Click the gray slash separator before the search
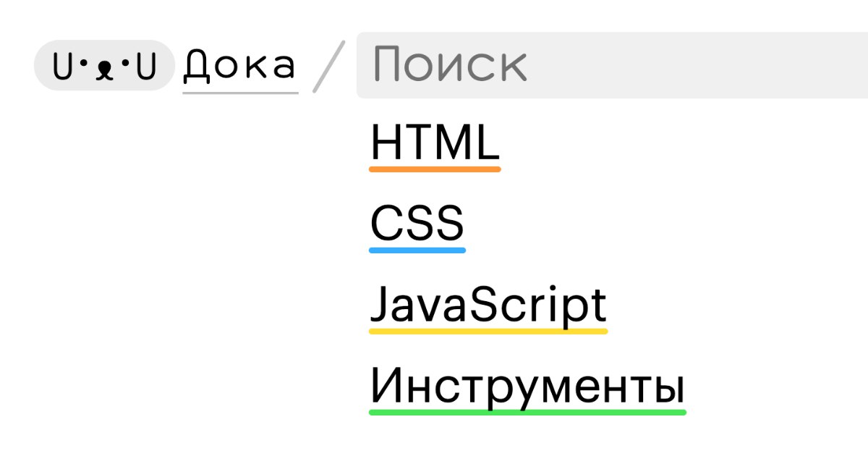This screenshot has height=456, width=868. click(x=329, y=67)
